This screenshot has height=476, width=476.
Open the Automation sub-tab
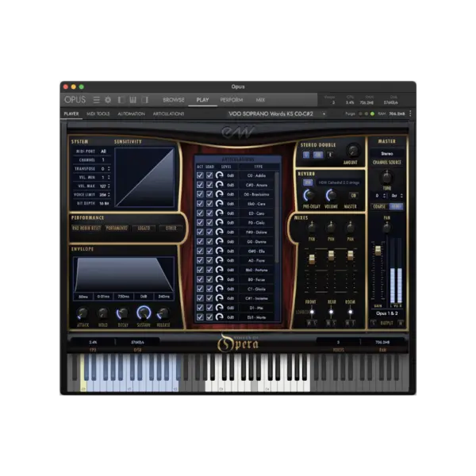pos(131,113)
